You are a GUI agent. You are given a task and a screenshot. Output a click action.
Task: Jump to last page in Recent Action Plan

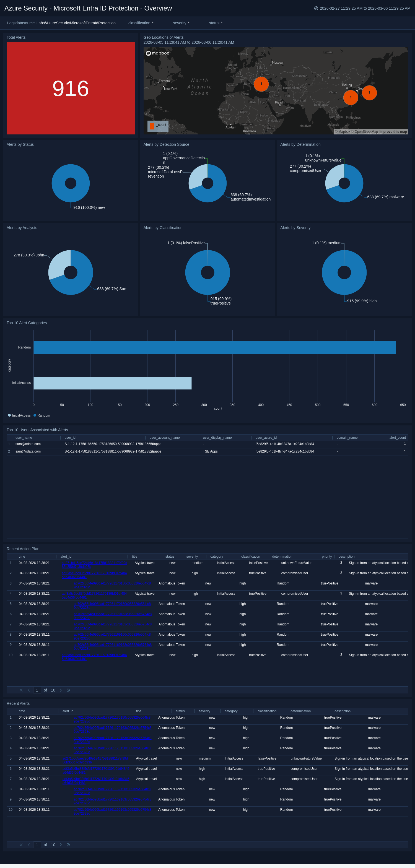[x=68, y=690]
